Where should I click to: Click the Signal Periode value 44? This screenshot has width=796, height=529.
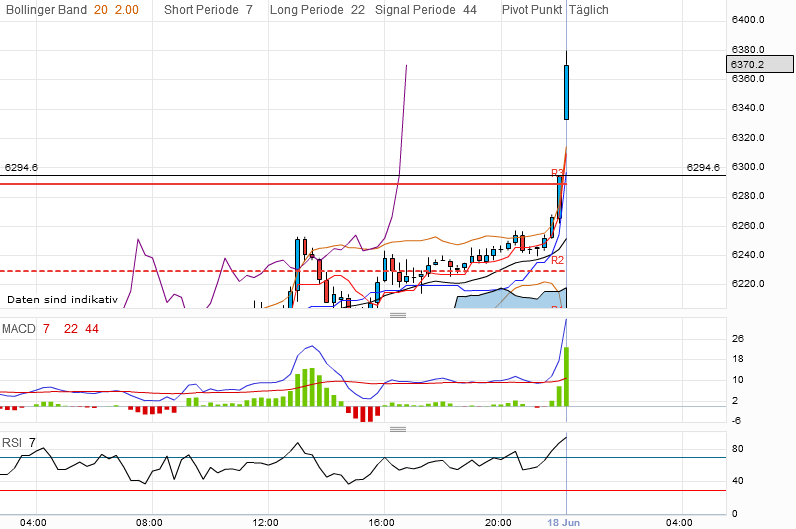pyautogui.click(x=470, y=10)
